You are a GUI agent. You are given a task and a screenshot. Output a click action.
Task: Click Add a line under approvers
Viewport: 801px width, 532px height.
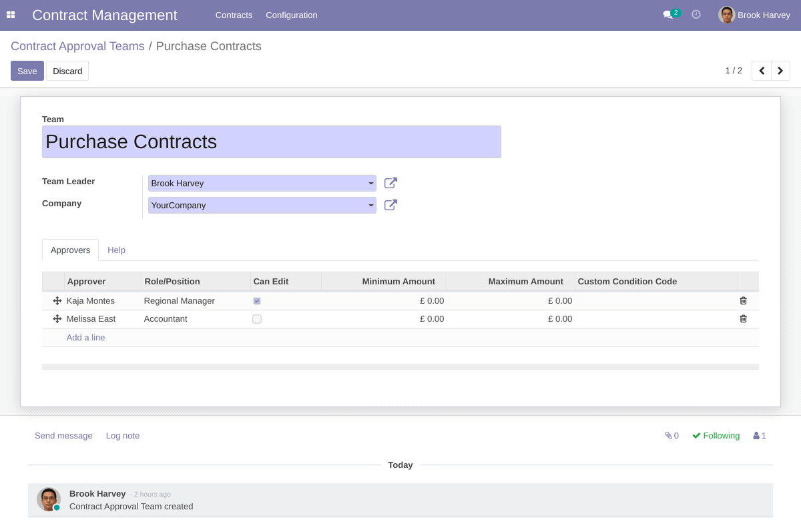click(85, 337)
